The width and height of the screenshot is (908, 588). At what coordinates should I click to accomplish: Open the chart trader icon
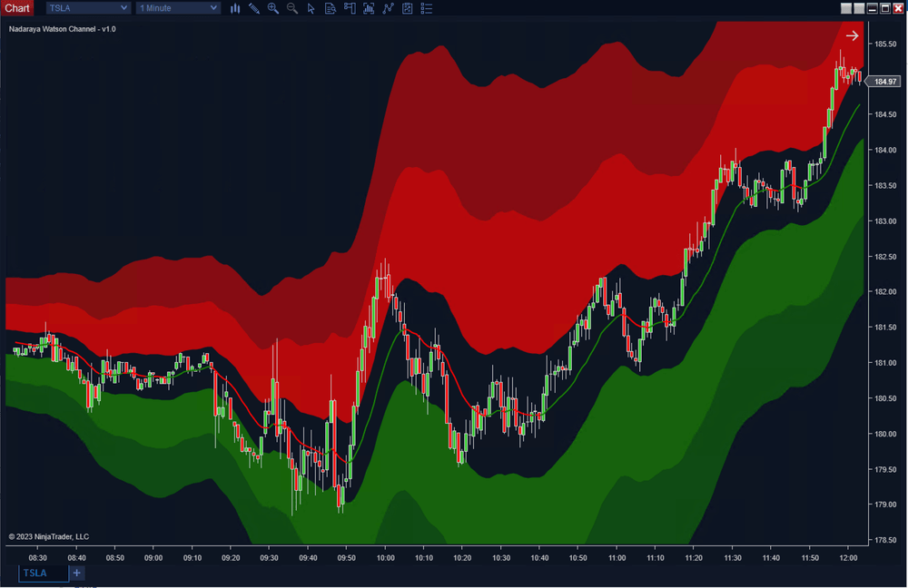(x=349, y=8)
